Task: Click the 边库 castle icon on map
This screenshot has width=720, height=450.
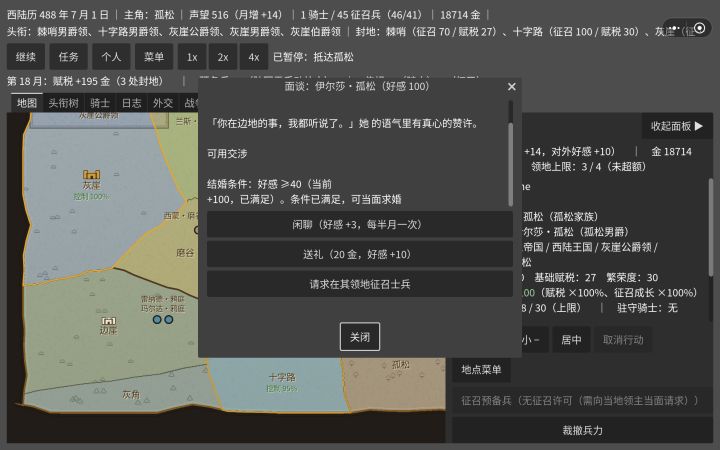Action: click(108, 321)
